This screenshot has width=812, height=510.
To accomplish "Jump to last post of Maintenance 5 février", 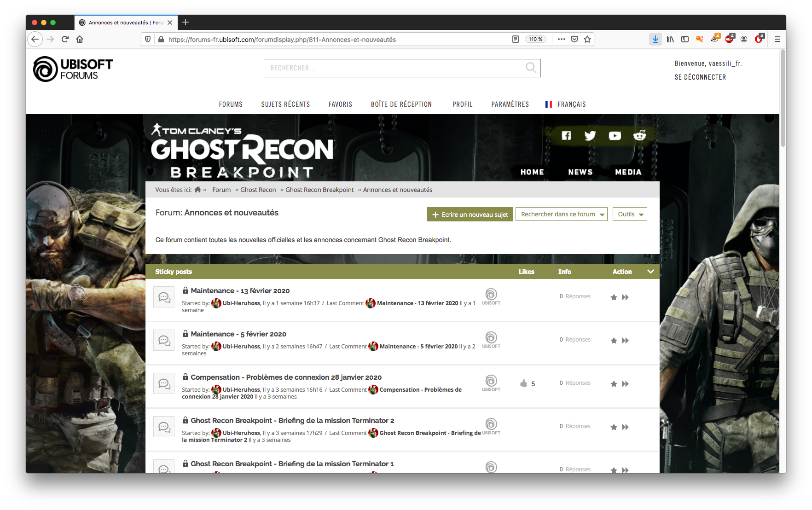I will pyautogui.click(x=625, y=341).
